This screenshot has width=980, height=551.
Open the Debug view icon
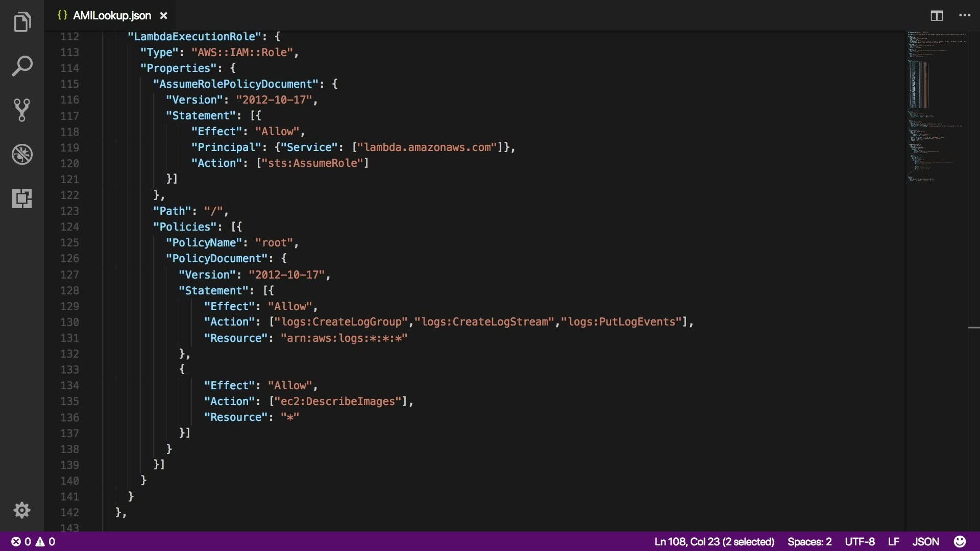point(22,154)
